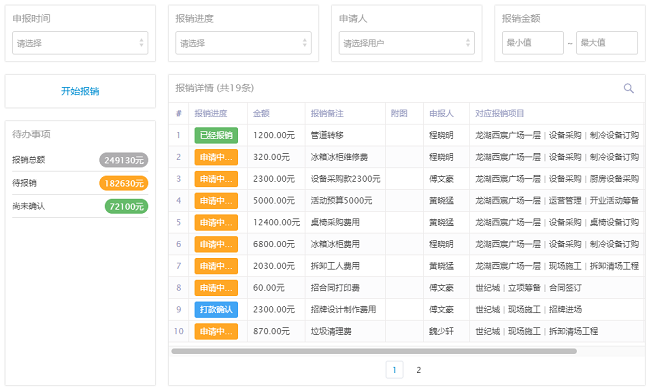Click the 待报销 label in 待办事项
The height and width of the screenshot is (390, 651).
(x=24, y=183)
